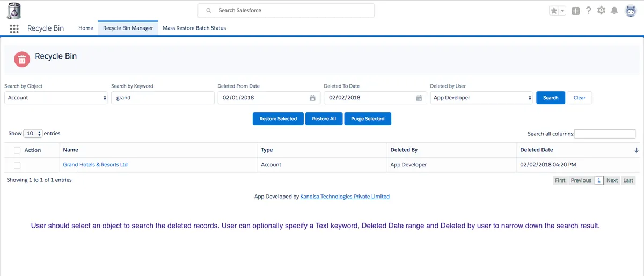Select page 1 in pagination

pos(599,180)
